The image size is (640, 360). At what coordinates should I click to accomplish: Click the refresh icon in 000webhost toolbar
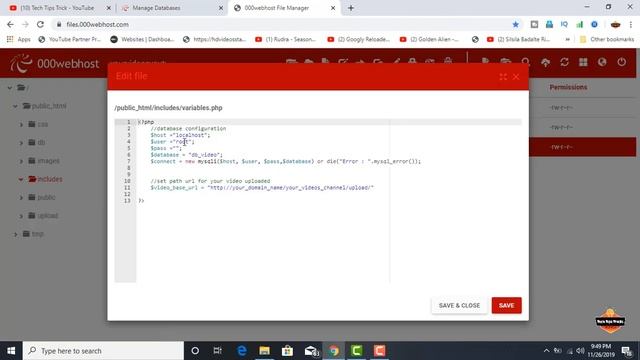(564, 62)
